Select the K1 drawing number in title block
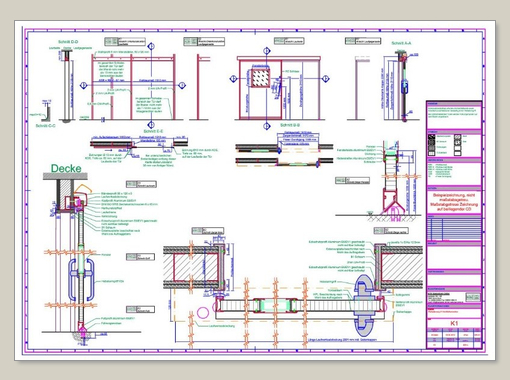The height and width of the screenshot is (380, 510). pyautogui.click(x=454, y=323)
